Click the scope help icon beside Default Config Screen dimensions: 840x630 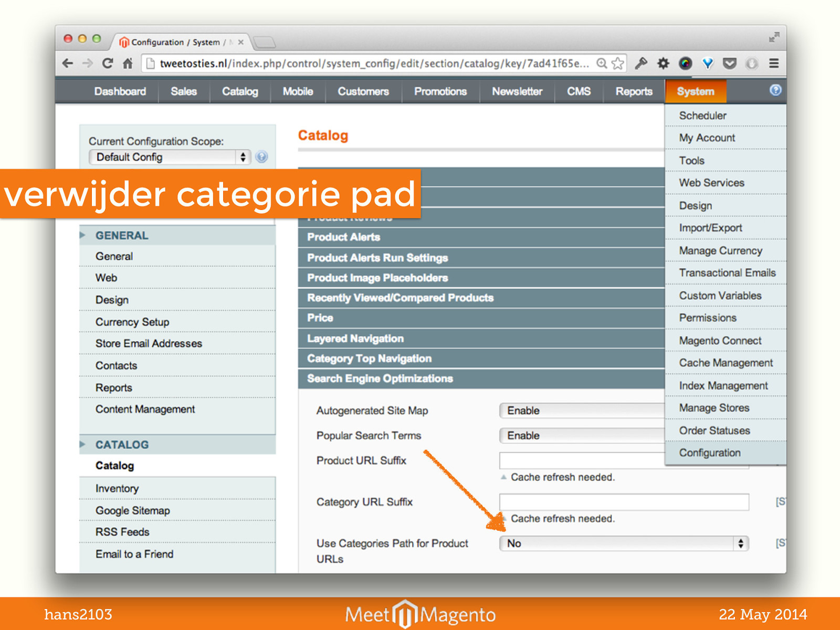click(261, 157)
